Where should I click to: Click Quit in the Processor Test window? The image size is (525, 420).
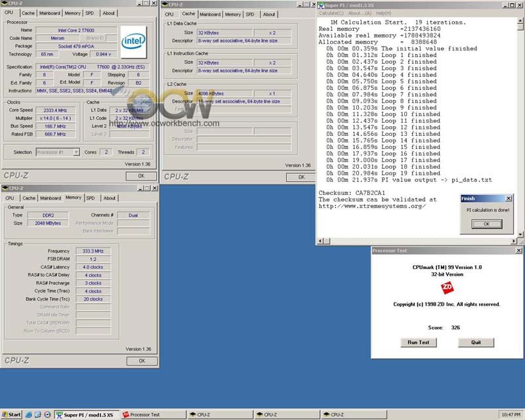coord(476,343)
